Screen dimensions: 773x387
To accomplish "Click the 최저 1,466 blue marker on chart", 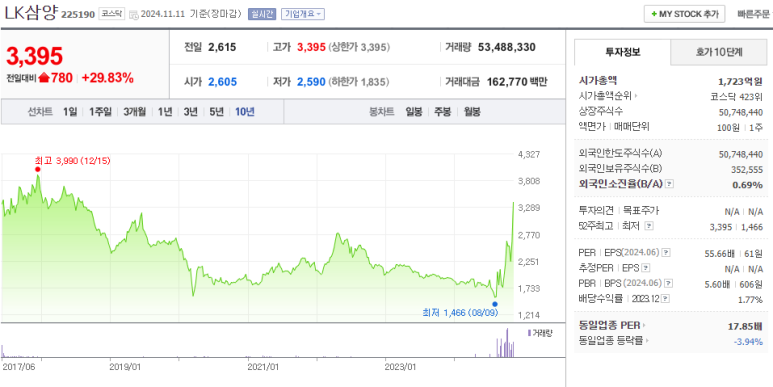I will (x=495, y=304).
